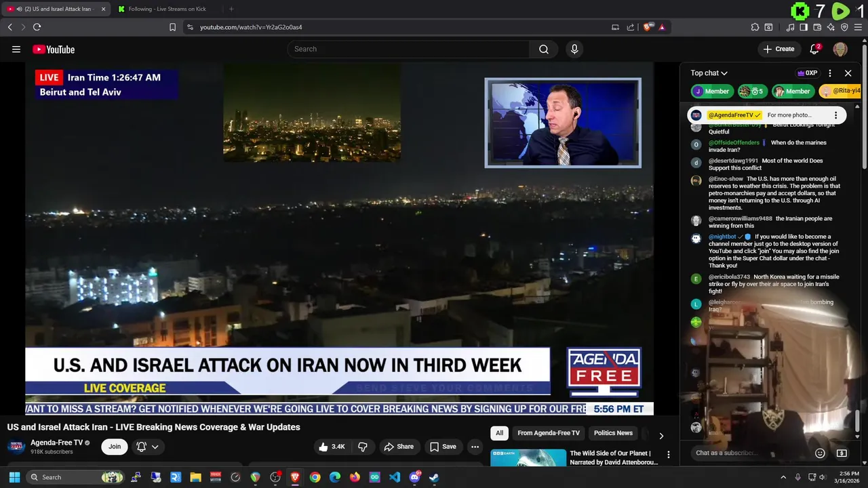Open Brave main hamburger menu

pos(858,27)
